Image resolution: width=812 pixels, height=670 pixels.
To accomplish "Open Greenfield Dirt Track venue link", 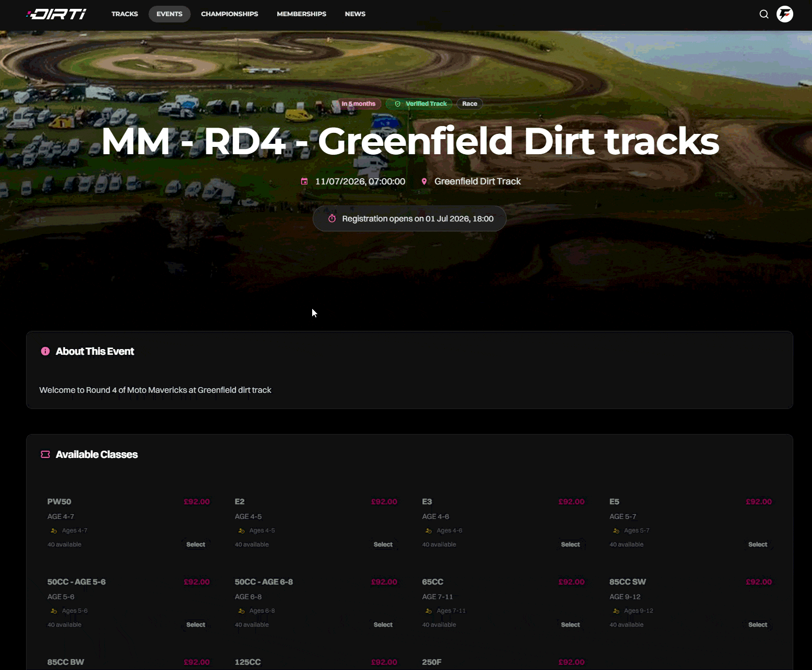I will tap(477, 181).
